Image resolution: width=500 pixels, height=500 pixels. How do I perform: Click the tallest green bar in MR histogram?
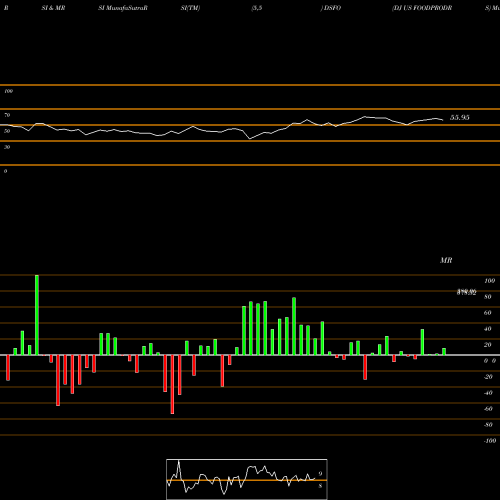click(x=37, y=315)
